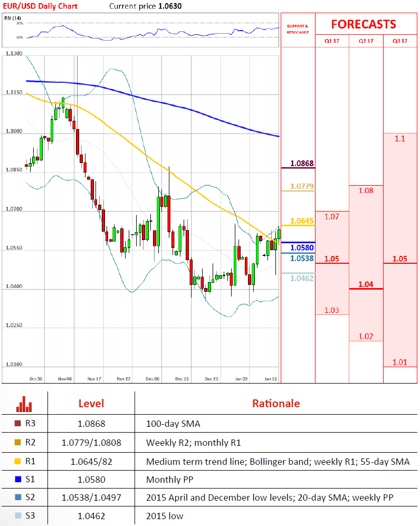This screenshot has width=420, height=526.
Task: Click the 1.0538 label in the support & resistance strip
Action: coord(302,259)
